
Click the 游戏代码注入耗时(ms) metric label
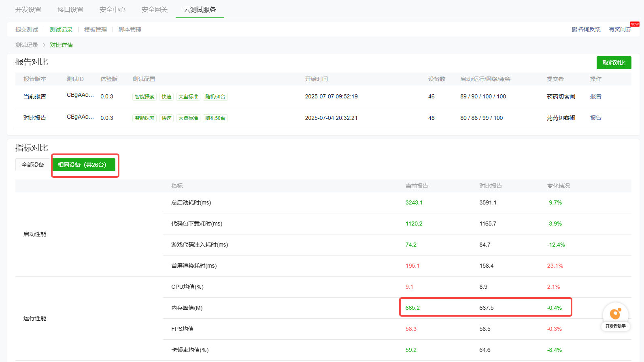click(x=200, y=245)
